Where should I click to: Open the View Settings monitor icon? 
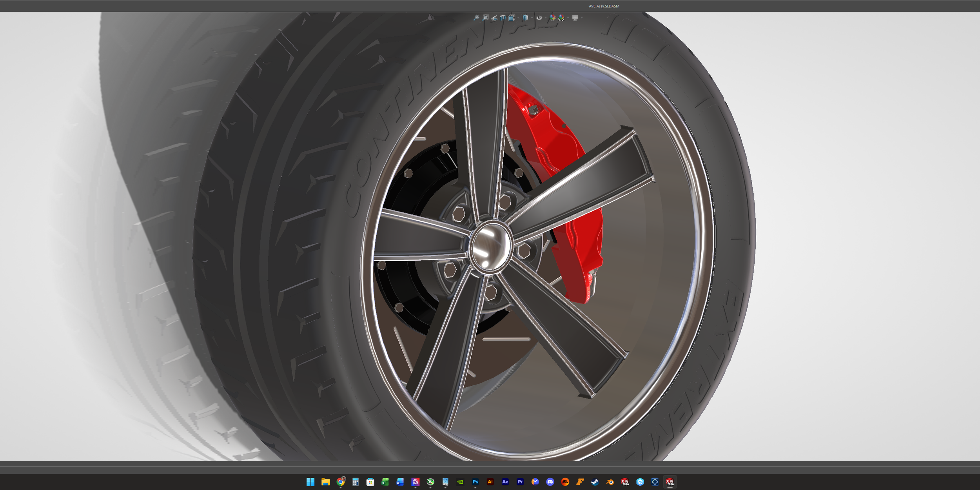pos(575,18)
